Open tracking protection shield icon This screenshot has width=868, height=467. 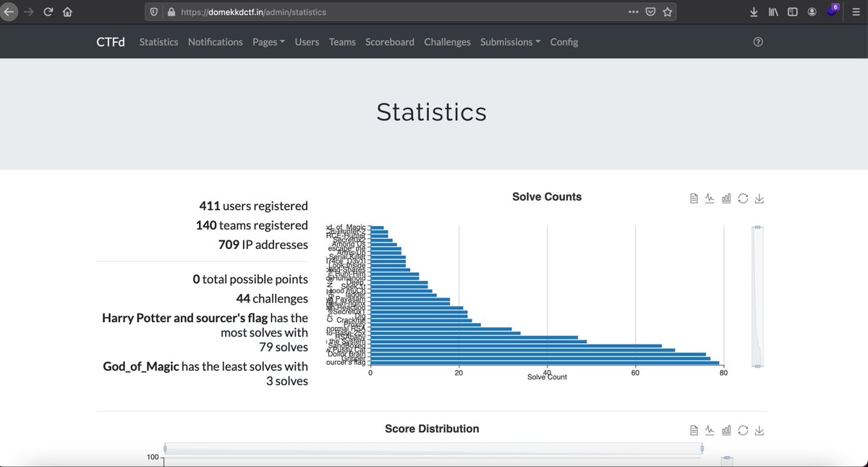point(153,12)
